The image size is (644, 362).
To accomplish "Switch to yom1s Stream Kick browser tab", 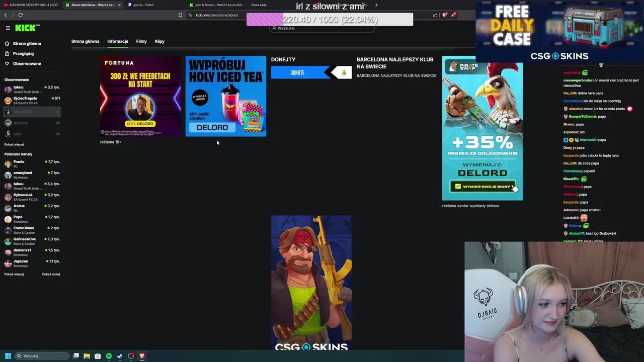I will 216,5.
